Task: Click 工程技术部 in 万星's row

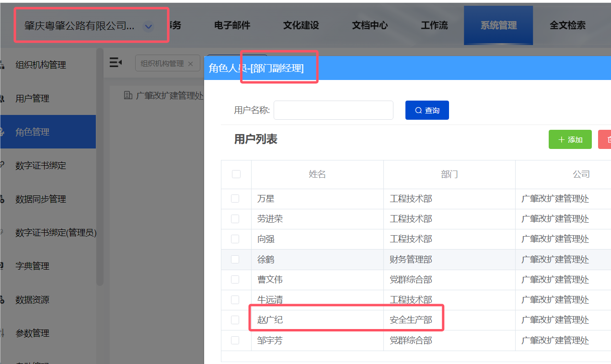Action: pyautogui.click(x=411, y=199)
